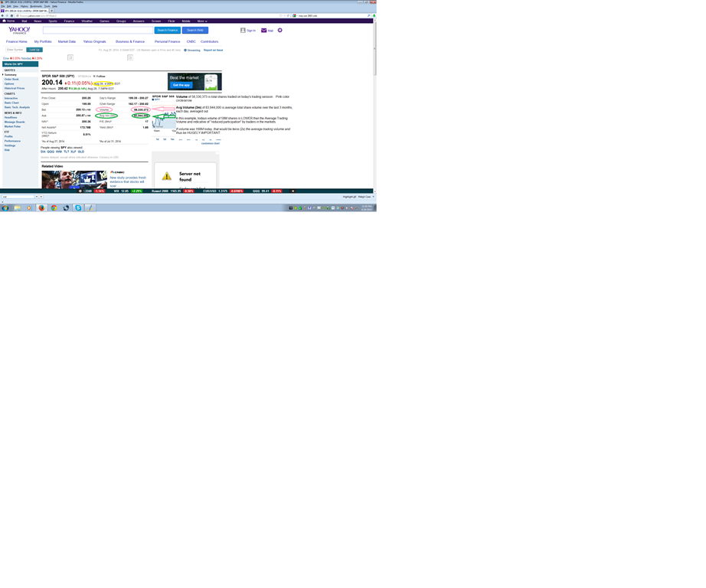Open Historical Prices in sidebar
The image size is (706, 588).
(x=15, y=88)
